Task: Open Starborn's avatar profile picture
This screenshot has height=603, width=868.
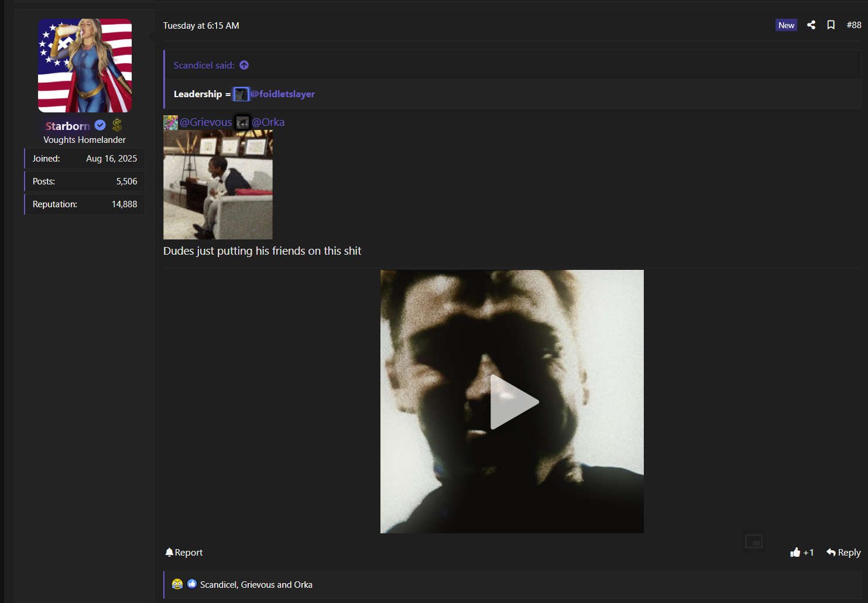Action: (85, 66)
